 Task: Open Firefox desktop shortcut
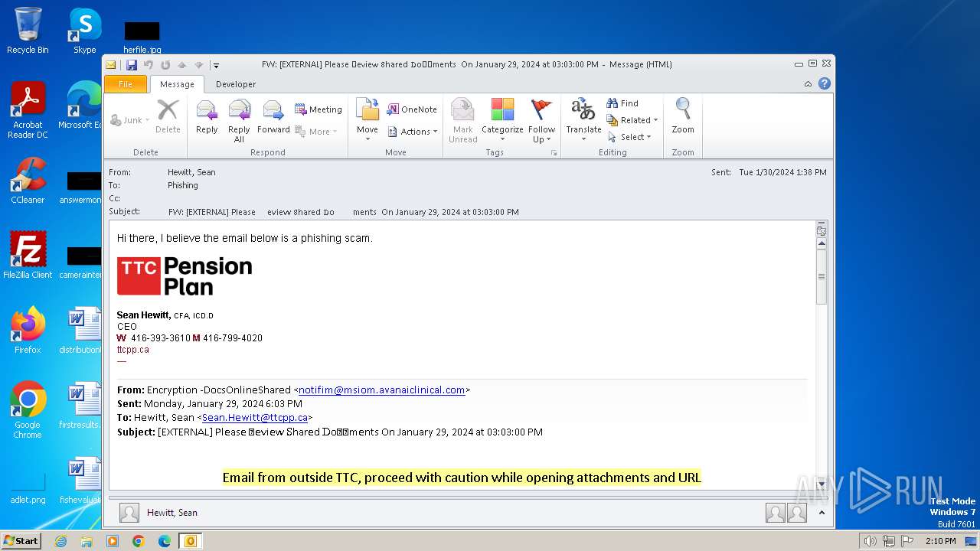28,331
